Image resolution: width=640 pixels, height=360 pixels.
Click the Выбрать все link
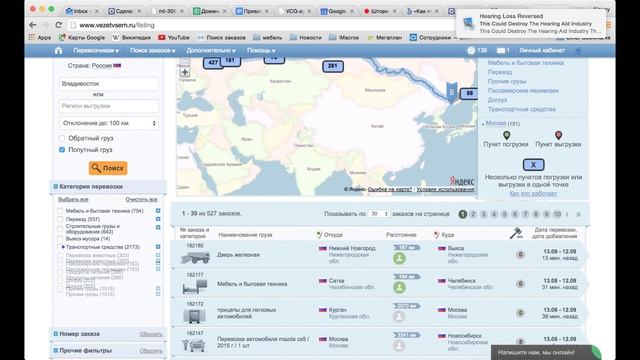point(73,199)
